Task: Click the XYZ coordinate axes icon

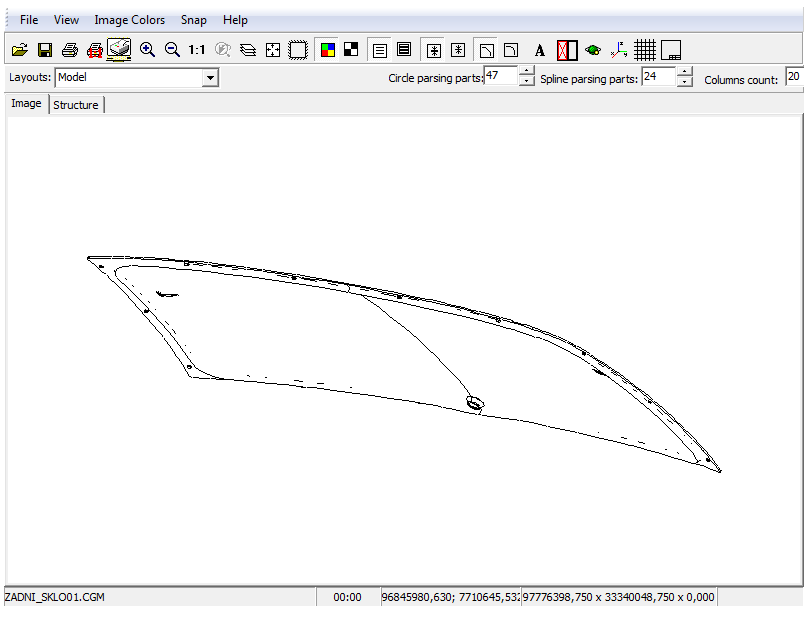Action: point(619,50)
